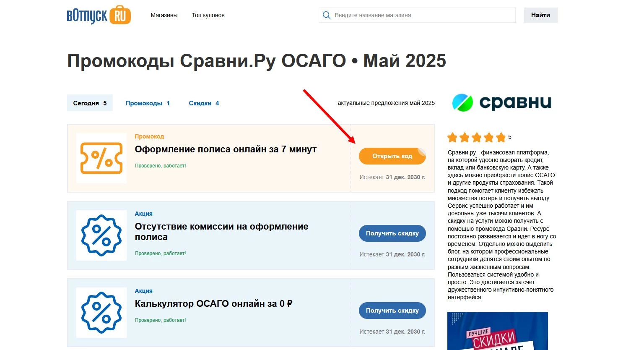This screenshot has height=350, width=644.
Task: Click Получить скидку for комиссии offer
Action: coord(392,233)
